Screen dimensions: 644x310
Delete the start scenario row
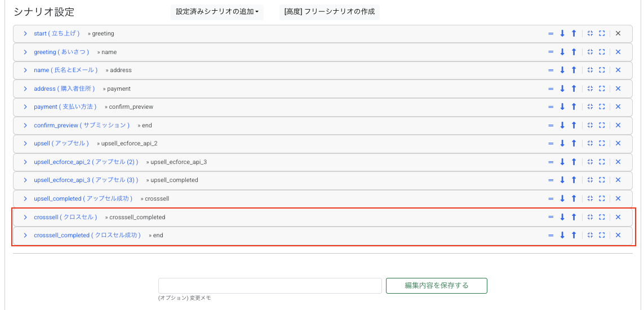pyautogui.click(x=618, y=34)
